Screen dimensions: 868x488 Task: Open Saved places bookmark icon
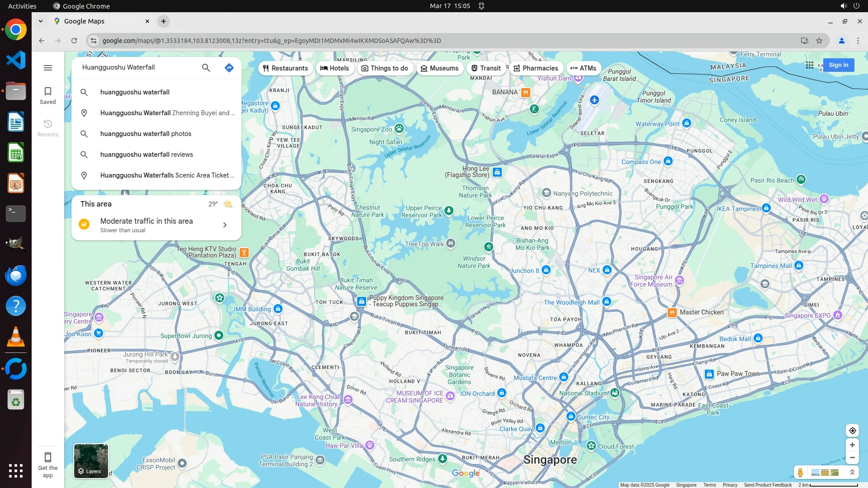point(48,92)
